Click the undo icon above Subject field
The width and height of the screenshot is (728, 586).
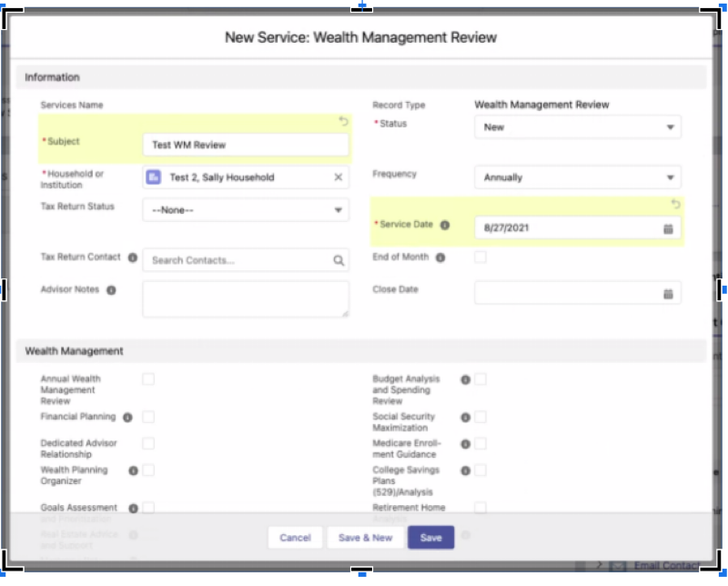tap(343, 121)
